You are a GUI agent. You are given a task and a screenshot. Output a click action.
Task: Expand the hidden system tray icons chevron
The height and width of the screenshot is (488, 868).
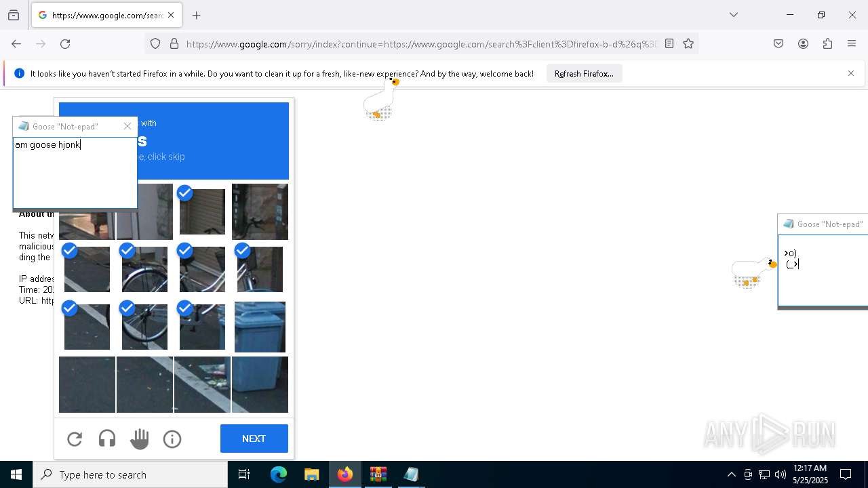pyautogui.click(x=731, y=474)
